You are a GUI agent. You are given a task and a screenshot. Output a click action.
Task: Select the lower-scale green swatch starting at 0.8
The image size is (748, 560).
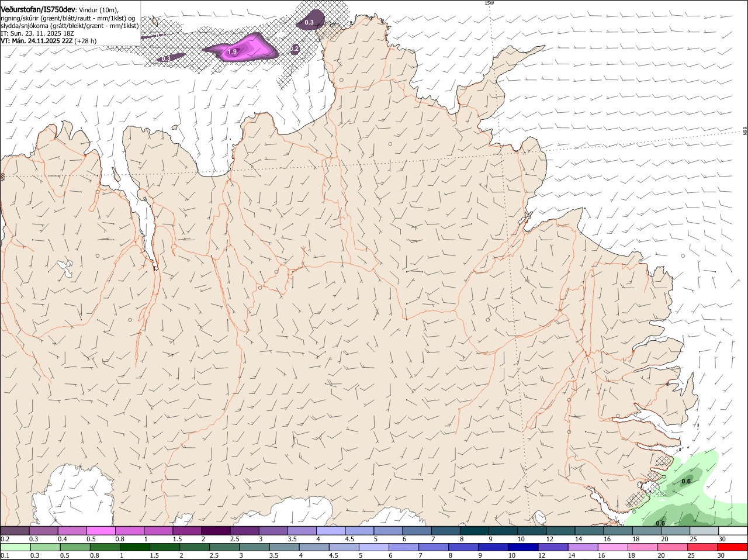point(105,547)
